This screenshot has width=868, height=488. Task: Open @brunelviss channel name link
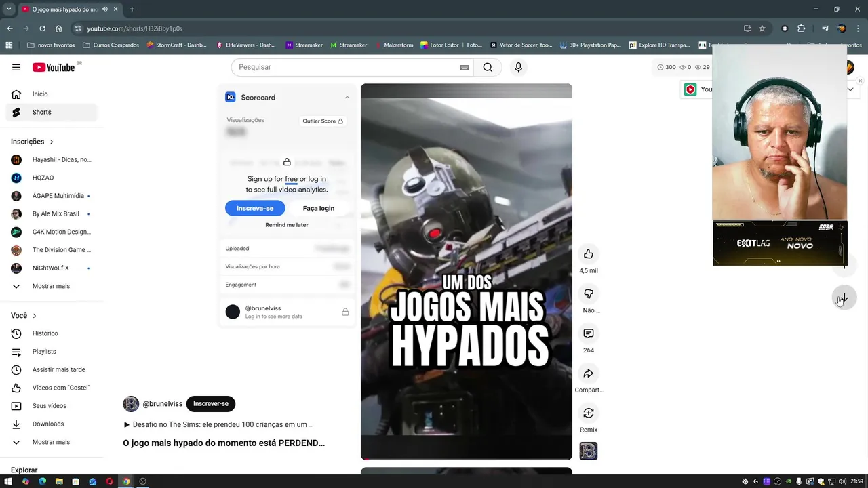163,404
